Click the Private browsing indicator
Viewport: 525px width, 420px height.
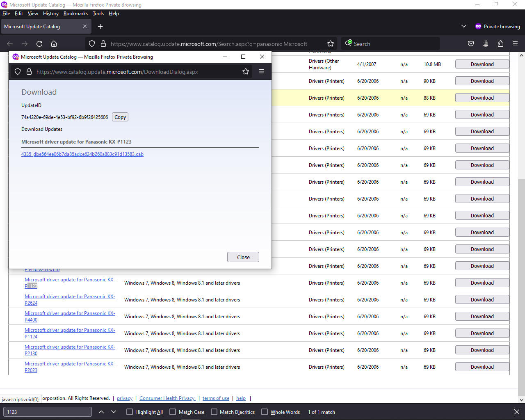[x=497, y=26]
